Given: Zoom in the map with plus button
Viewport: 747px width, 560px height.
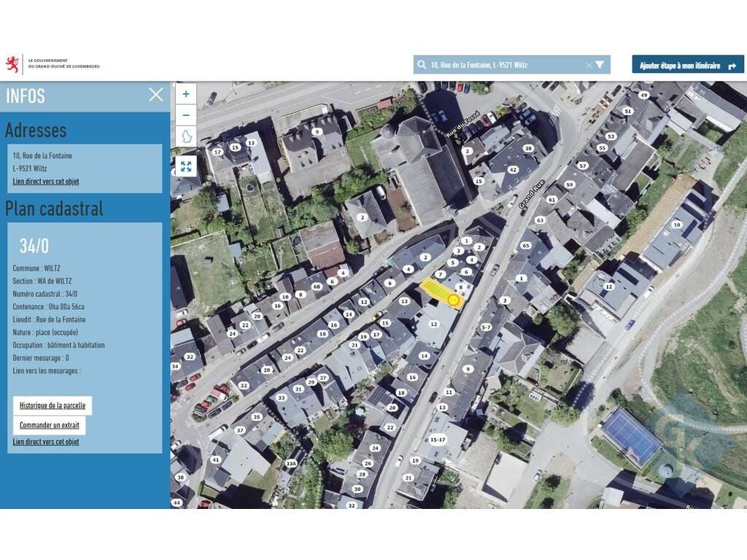Looking at the screenshot, I should click(x=186, y=93).
